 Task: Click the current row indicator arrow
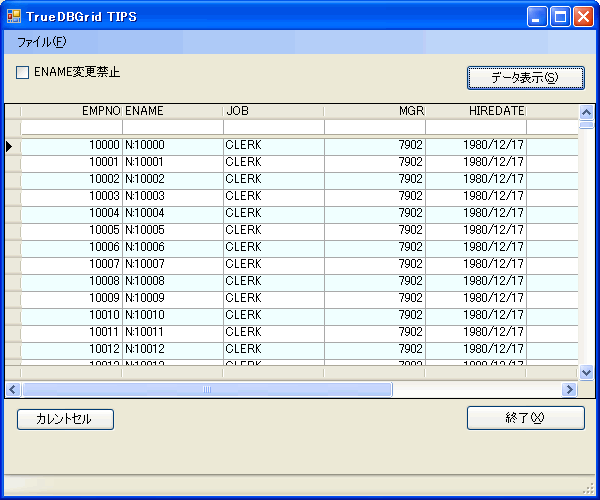point(11,146)
